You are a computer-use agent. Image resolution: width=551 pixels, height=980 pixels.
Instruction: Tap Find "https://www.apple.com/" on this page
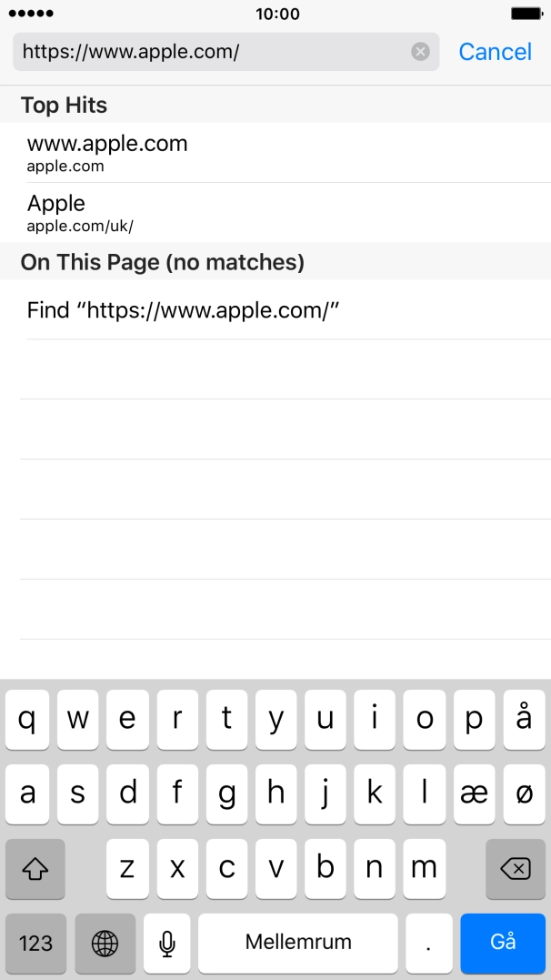182,309
